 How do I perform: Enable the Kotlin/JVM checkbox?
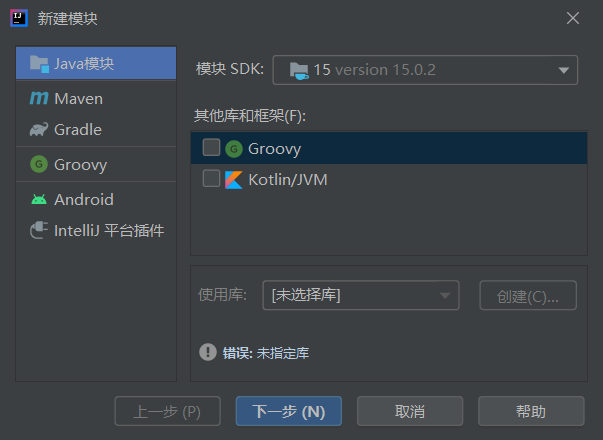[211, 179]
